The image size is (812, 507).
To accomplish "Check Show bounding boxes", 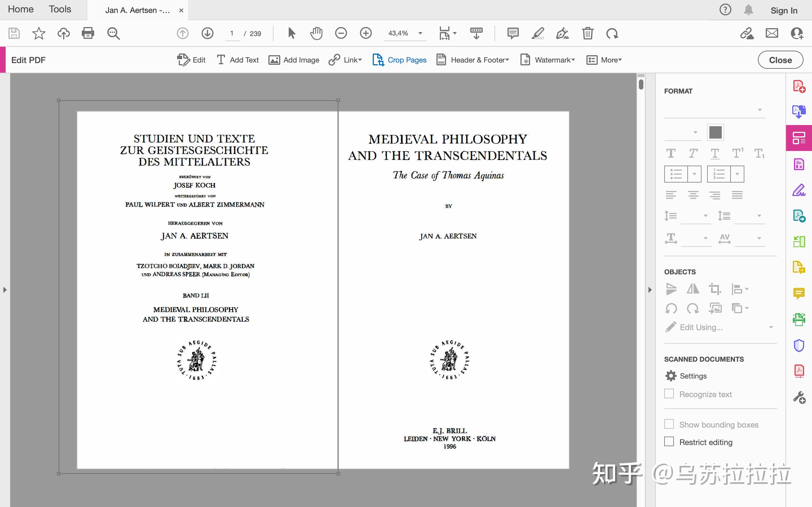I will tap(669, 424).
